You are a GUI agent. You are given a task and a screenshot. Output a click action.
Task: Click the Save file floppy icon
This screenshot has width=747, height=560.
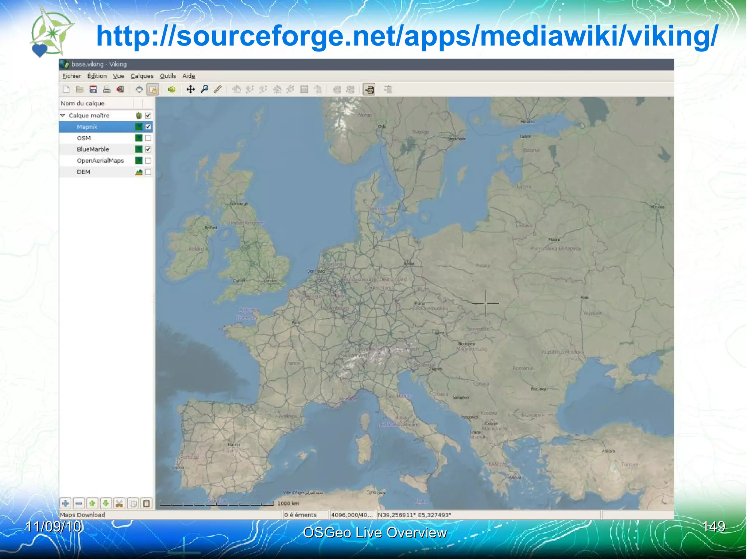click(x=93, y=89)
